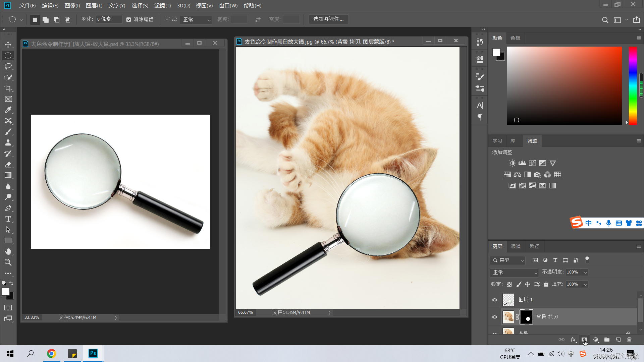Toggle lock all padlock
Screen dimensions: 644x362
[x=546, y=284]
